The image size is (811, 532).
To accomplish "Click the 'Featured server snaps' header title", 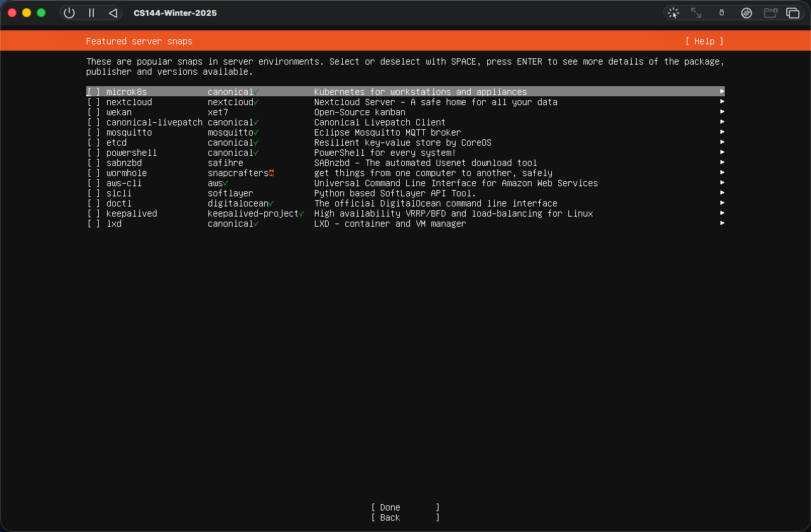I will 139,41.
